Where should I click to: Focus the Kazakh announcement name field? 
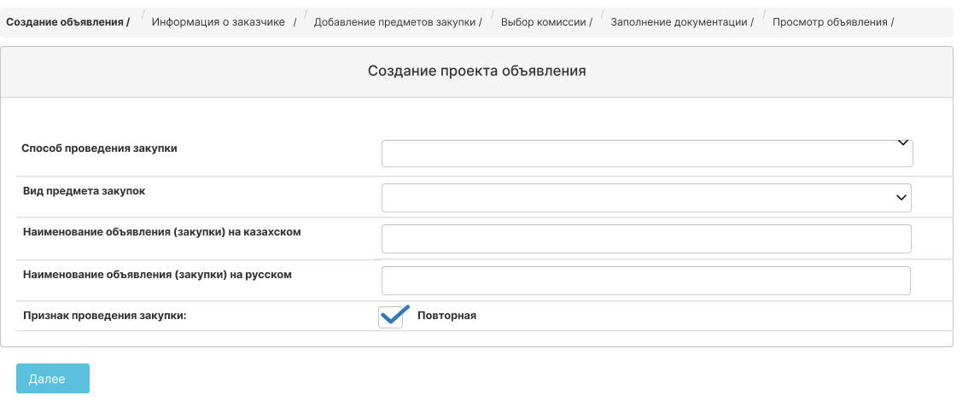click(x=646, y=239)
